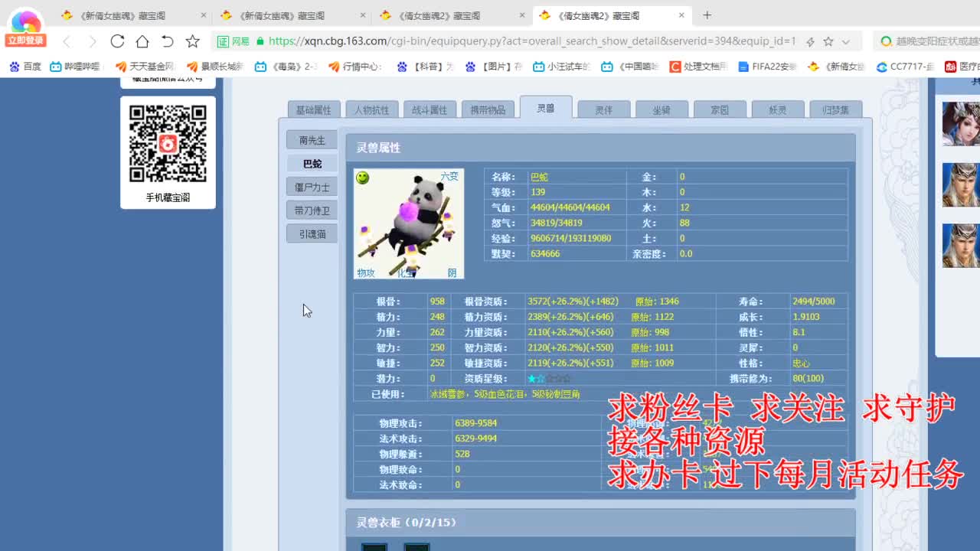980x551 pixels.
Task: Click the 默契 value 634666
Action: tap(545, 253)
